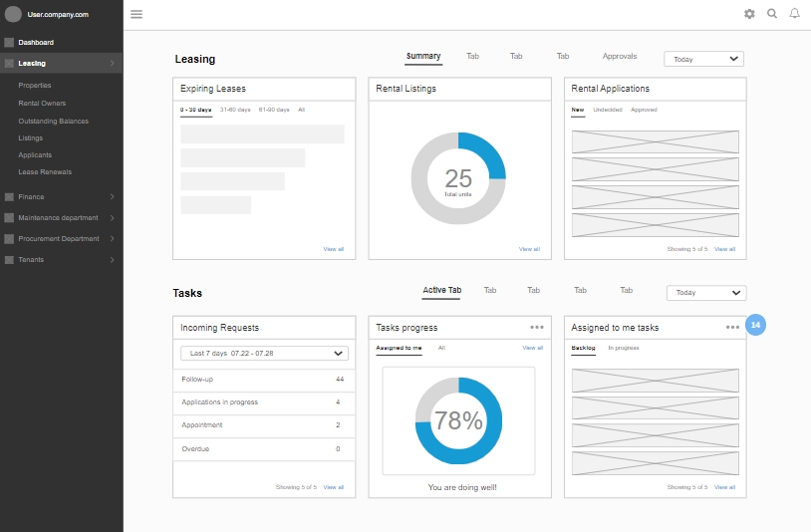Click the Overdue request row
Image resolution: width=811 pixels, height=532 pixels.
click(264, 448)
